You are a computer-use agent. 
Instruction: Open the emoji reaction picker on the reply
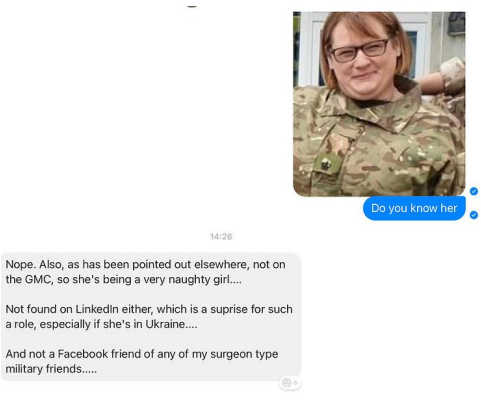290,383
